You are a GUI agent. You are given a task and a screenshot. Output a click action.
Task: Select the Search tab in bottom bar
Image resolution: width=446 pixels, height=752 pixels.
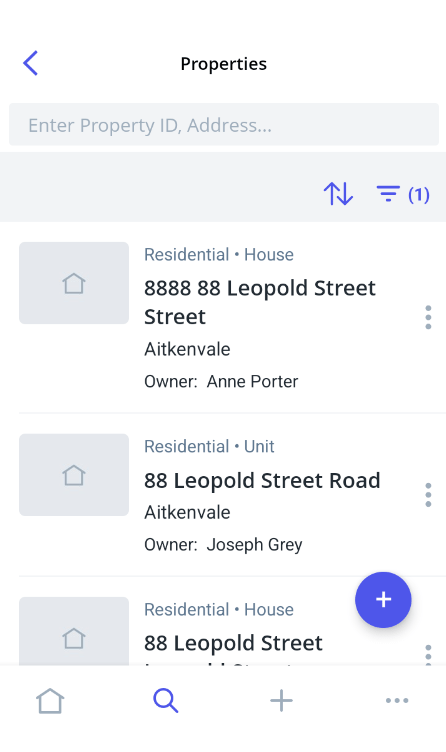pyautogui.click(x=166, y=701)
